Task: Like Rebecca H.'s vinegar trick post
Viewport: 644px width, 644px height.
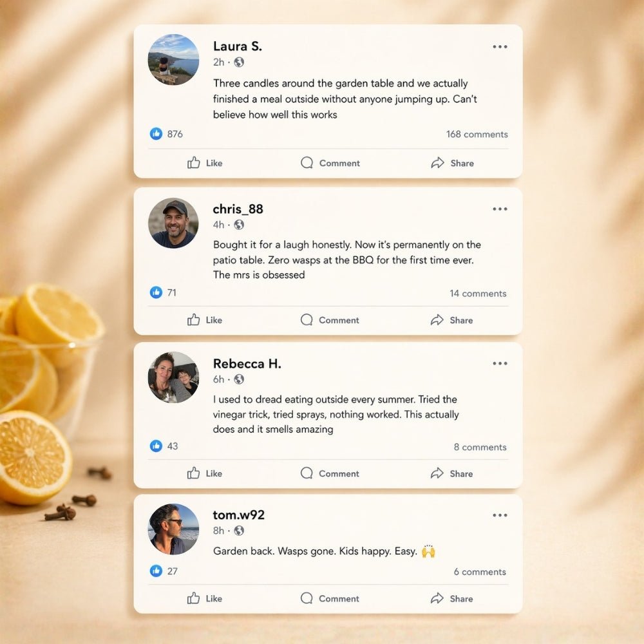Action: click(205, 473)
